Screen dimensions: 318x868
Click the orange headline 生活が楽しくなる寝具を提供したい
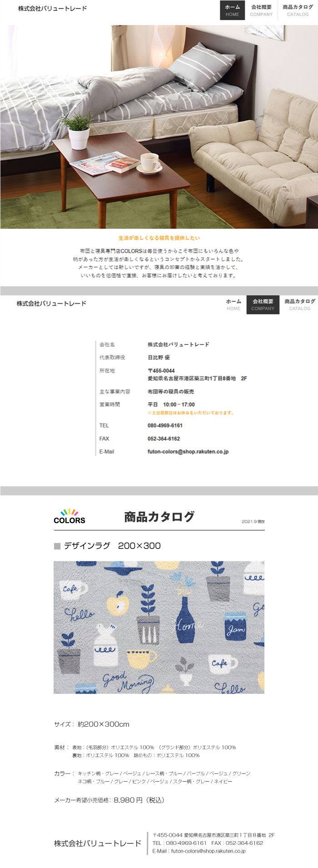[159, 238]
